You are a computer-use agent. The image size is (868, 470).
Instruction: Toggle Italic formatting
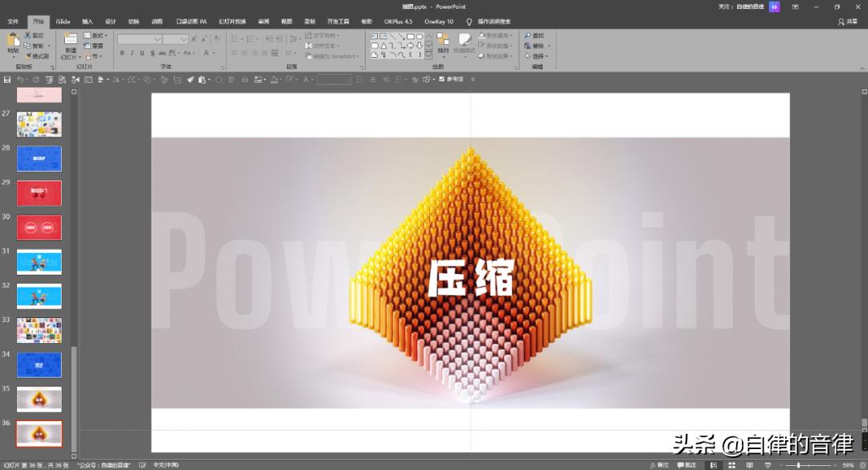132,53
